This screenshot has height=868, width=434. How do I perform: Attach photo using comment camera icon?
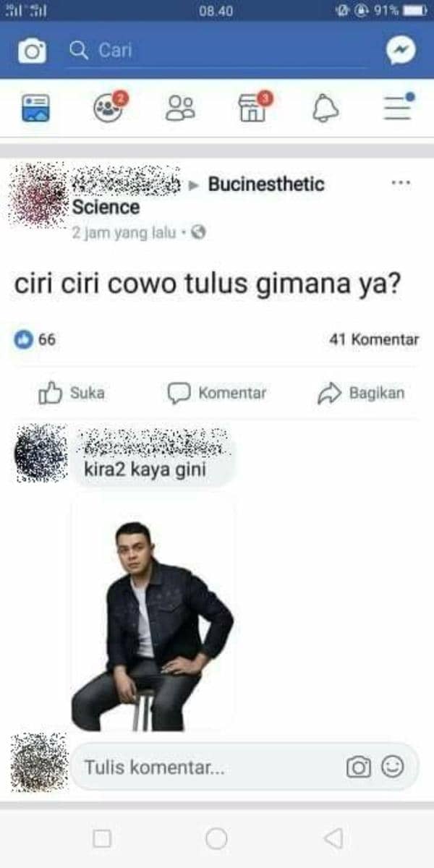point(359,767)
